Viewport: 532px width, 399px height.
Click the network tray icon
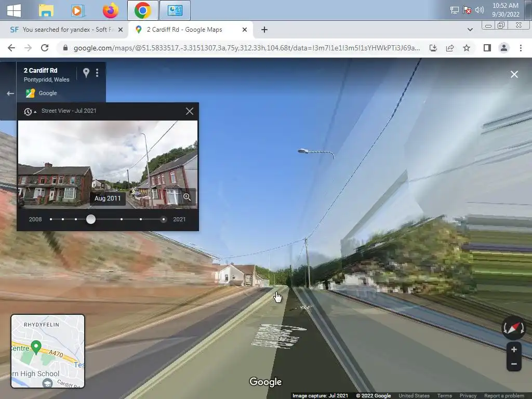[x=454, y=10]
